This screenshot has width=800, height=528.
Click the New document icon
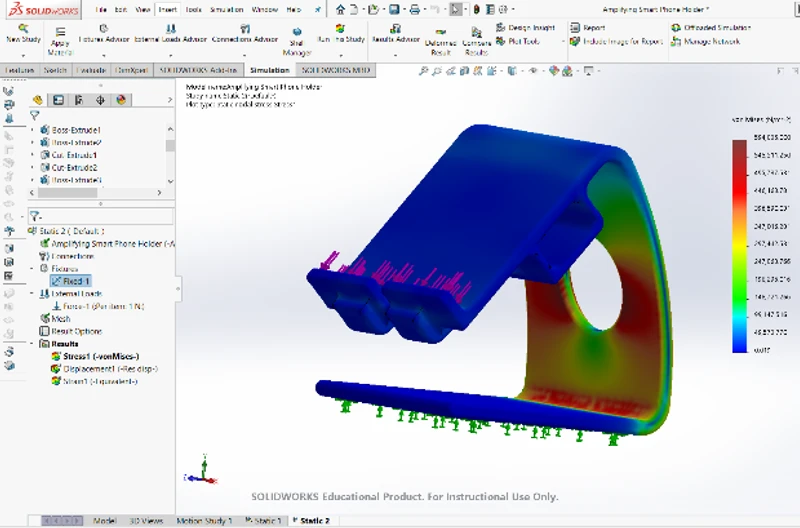[x=353, y=9]
